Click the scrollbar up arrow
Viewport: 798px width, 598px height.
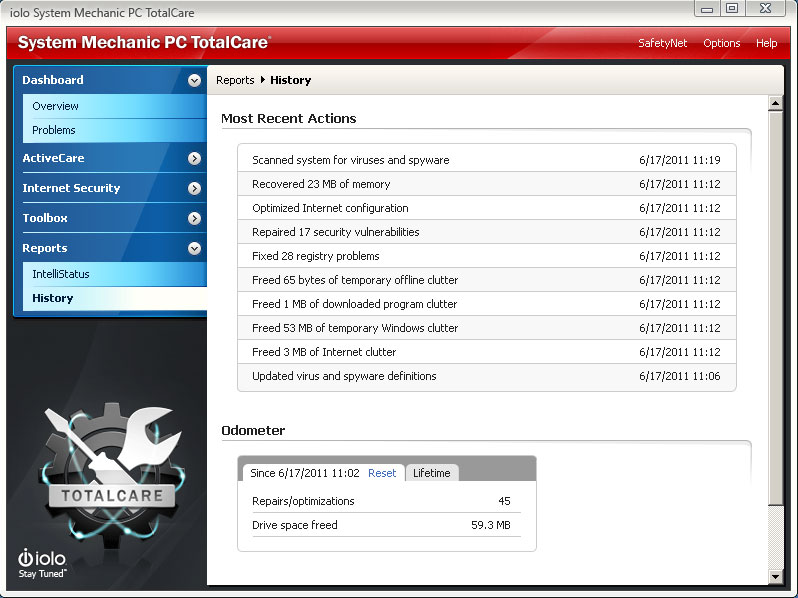tap(775, 103)
